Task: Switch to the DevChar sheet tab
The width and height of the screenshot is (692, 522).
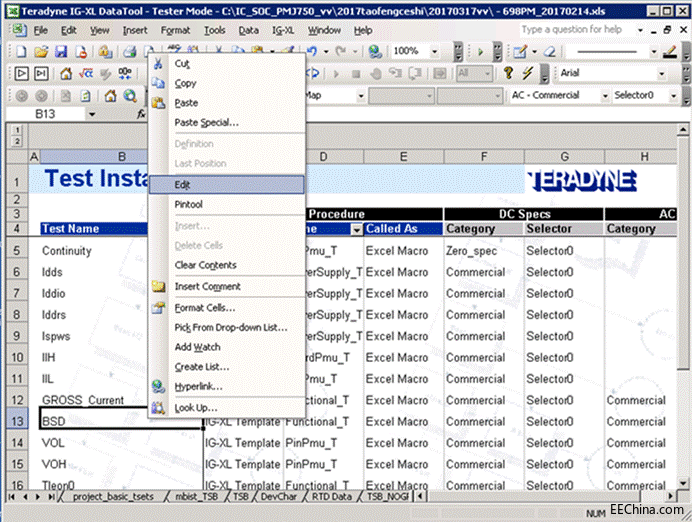Action: pos(278,497)
